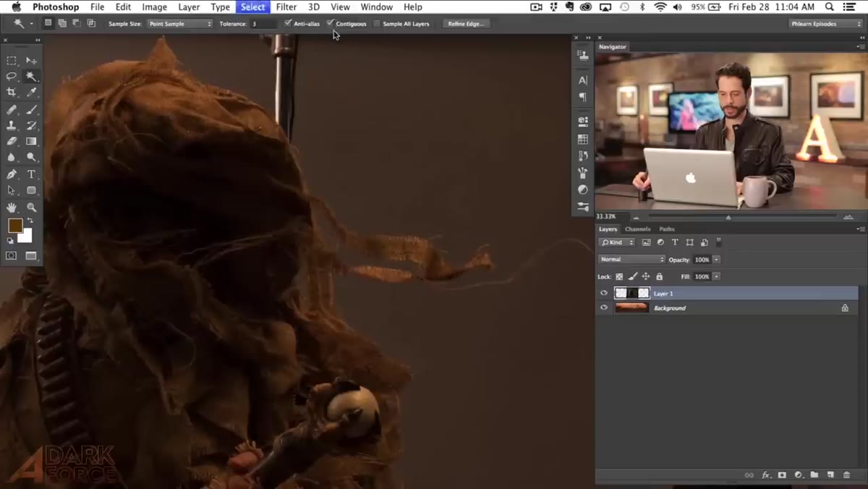Click the New Selection mode icon
Screen dimensions: 868x489
(x=48, y=23)
